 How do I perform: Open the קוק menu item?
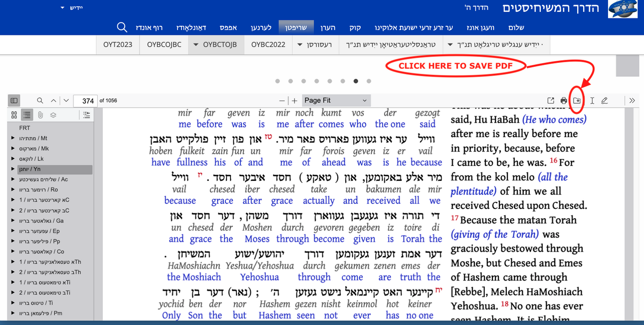[x=355, y=27]
